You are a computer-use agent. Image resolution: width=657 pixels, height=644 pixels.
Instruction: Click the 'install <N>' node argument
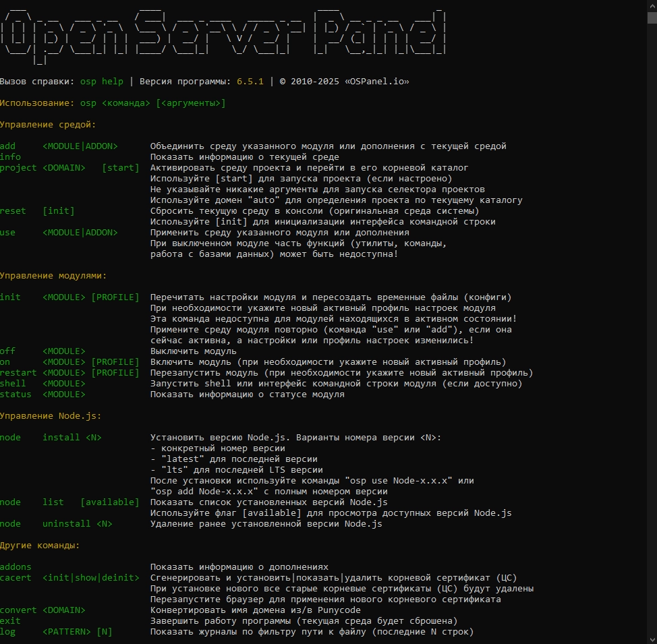pyautogui.click(x=72, y=438)
